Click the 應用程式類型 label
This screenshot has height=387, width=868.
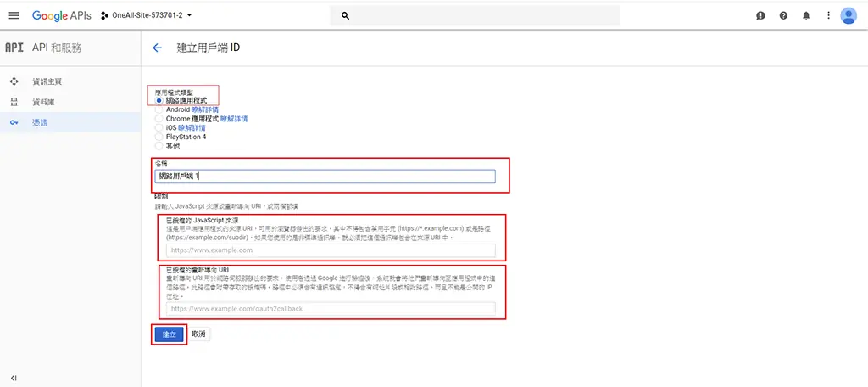(x=173, y=93)
